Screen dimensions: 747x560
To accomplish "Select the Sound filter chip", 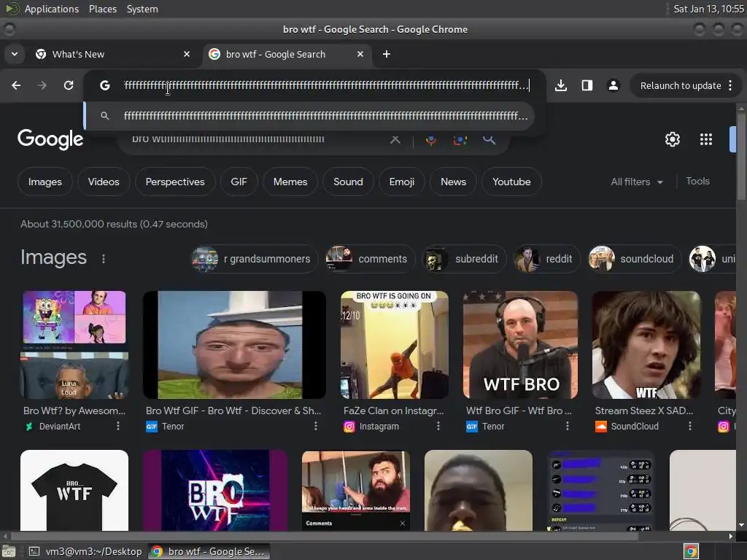I will (x=348, y=182).
